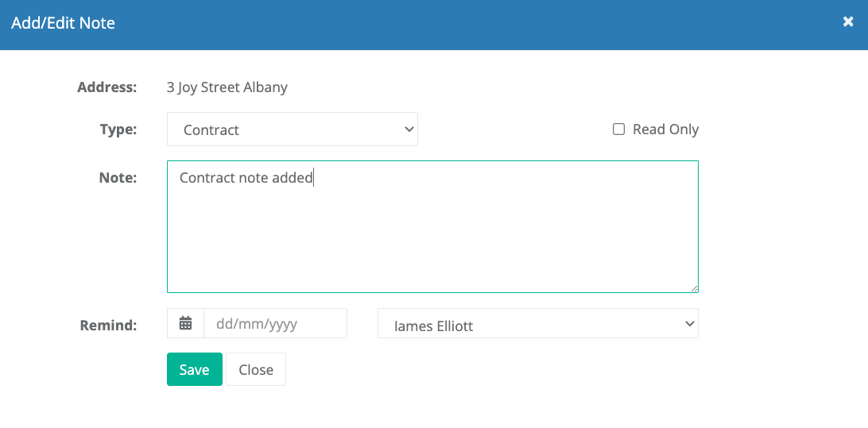Click the address text 3 Joy Street Albany
This screenshot has width=868, height=428.
tap(227, 87)
